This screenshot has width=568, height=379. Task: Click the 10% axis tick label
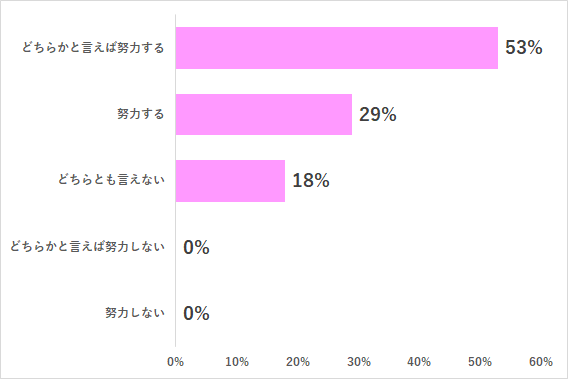tap(237, 362)
